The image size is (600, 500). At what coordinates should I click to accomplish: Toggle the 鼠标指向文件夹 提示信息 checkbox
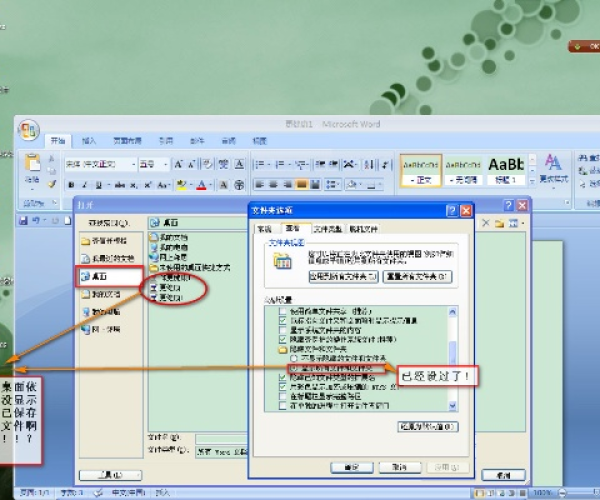[x=282, y=321]
